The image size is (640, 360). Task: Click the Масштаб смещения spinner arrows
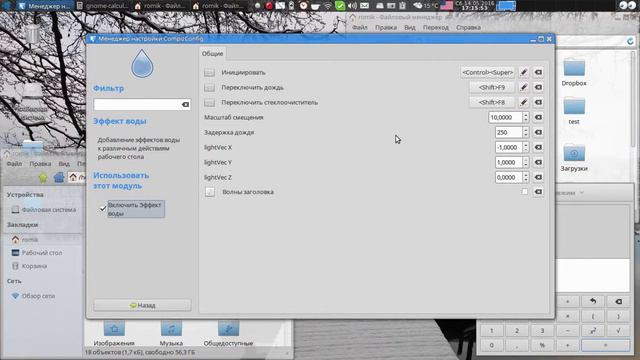526,117
